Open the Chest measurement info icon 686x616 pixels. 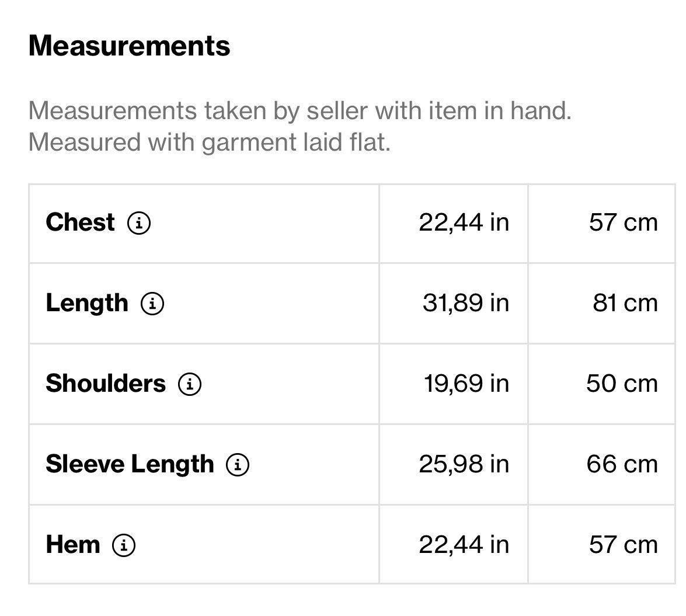point(139,222)
